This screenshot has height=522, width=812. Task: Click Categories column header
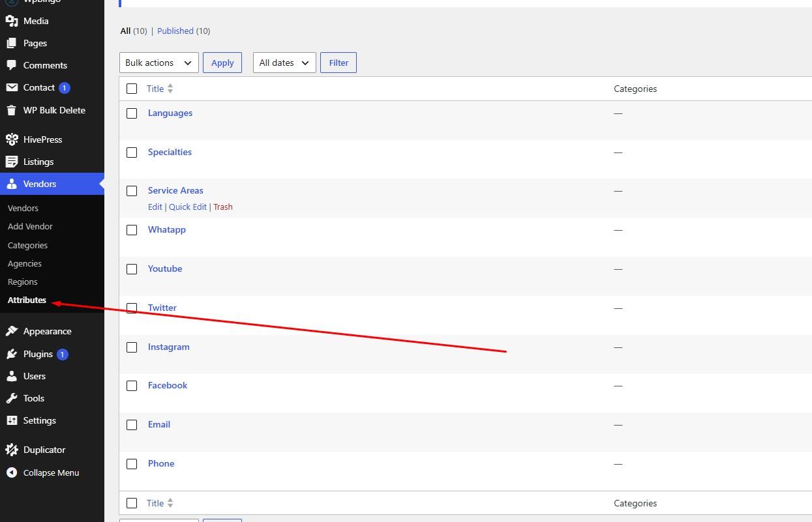[x=635, y=89]
